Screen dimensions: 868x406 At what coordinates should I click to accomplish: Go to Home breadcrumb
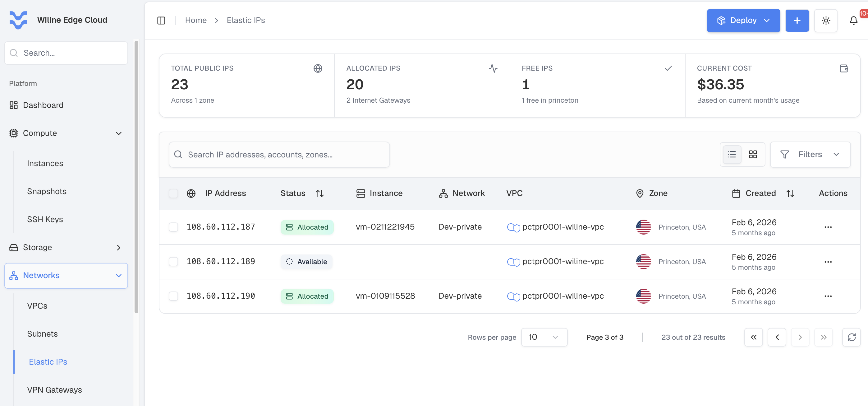click(x=196, y=21)
